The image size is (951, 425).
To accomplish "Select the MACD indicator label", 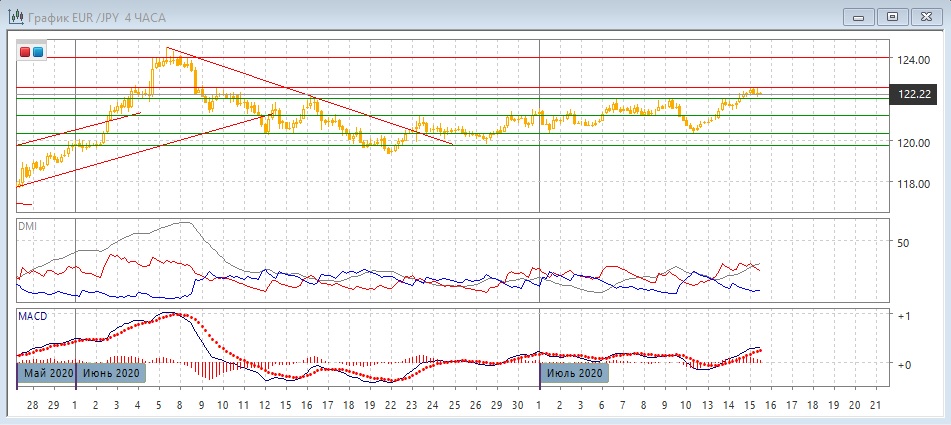I will click(32, 316).
